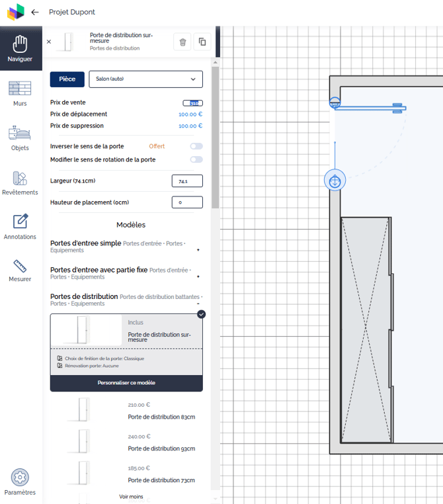Select Porte de distribution 93cm model
The height and width of the screenshot is (504, 443).
point(126,442)
